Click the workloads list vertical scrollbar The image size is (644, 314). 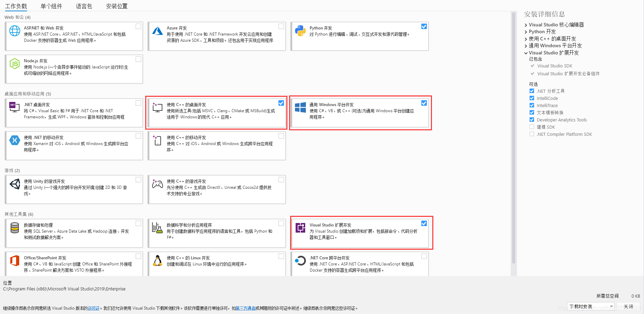point(513,138)
